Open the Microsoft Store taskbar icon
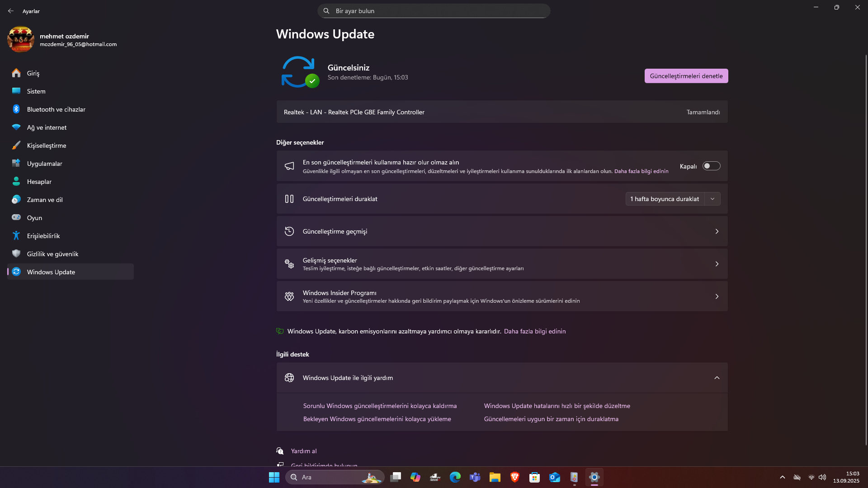 tap(534, 477)
